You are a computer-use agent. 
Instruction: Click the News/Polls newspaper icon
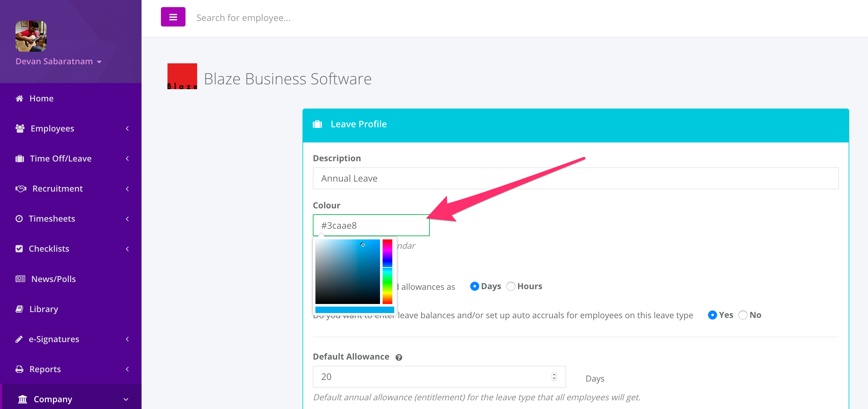coord(20,278)
